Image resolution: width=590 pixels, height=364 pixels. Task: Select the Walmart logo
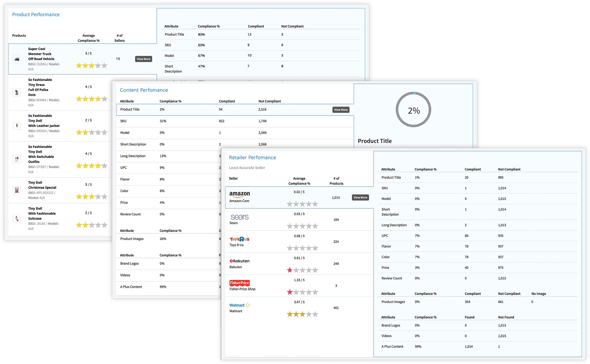(x=239, y=305)
